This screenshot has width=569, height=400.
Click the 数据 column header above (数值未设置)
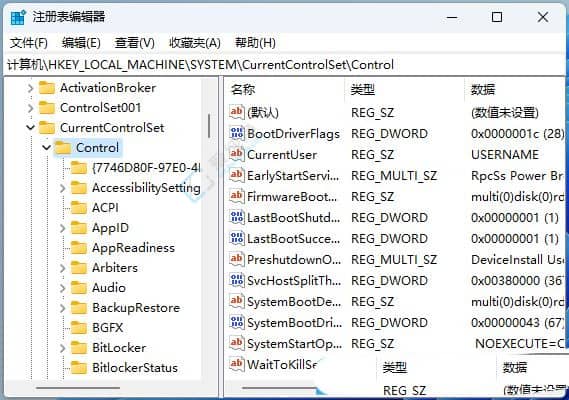click(x=483, y=89)
